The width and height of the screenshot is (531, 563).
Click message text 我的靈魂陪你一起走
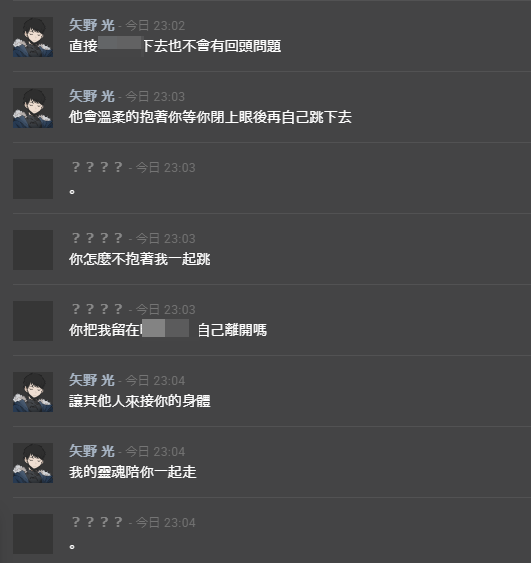[132, 472]
